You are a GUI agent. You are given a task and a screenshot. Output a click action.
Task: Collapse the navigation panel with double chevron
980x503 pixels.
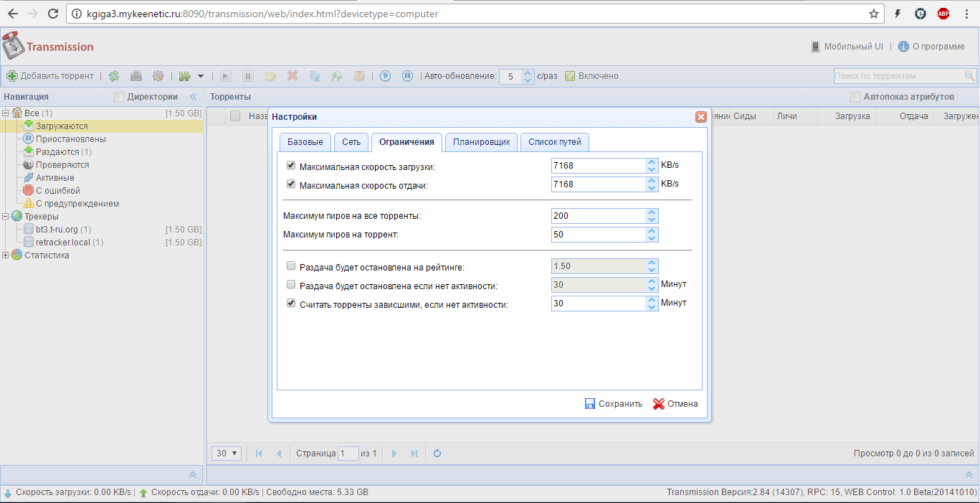click(x=193, y=97)
